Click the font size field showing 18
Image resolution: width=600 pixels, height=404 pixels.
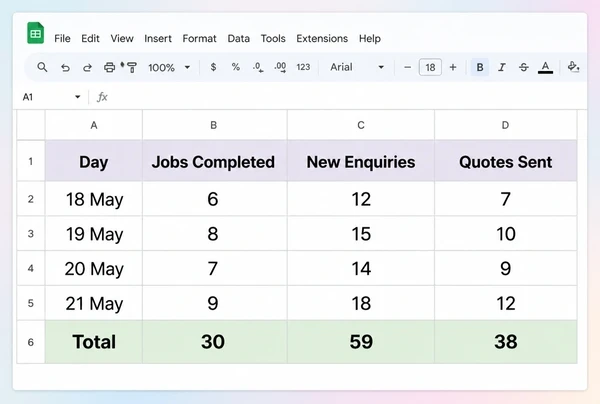[430, 67]
